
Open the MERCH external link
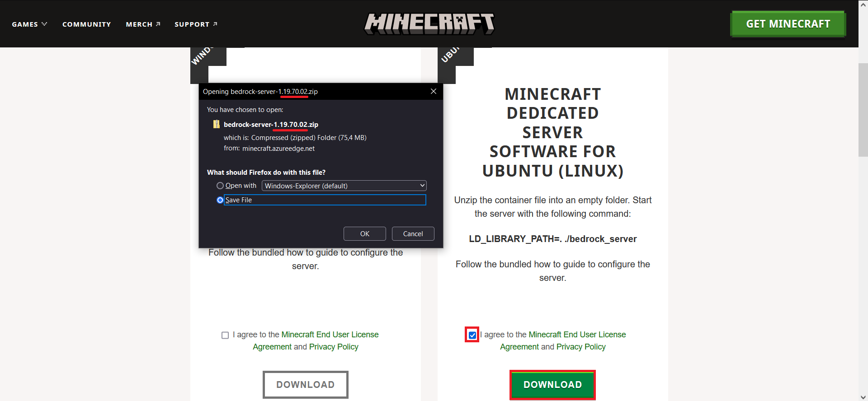tap(143, 24)
